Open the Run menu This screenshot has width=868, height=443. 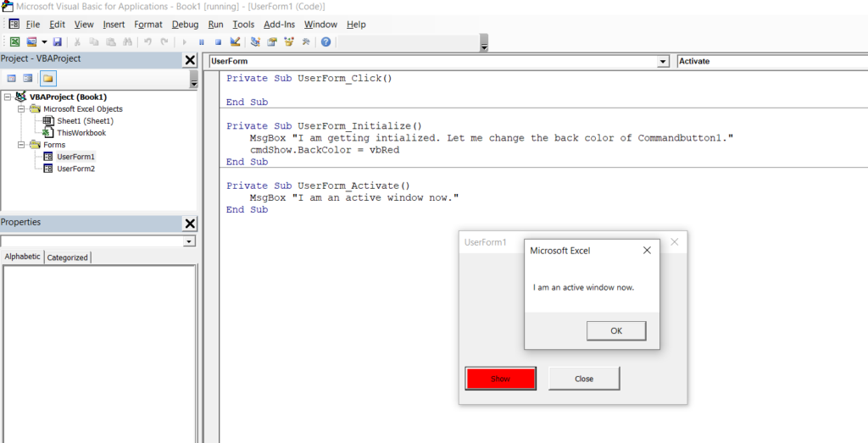(x=216, y=25)
